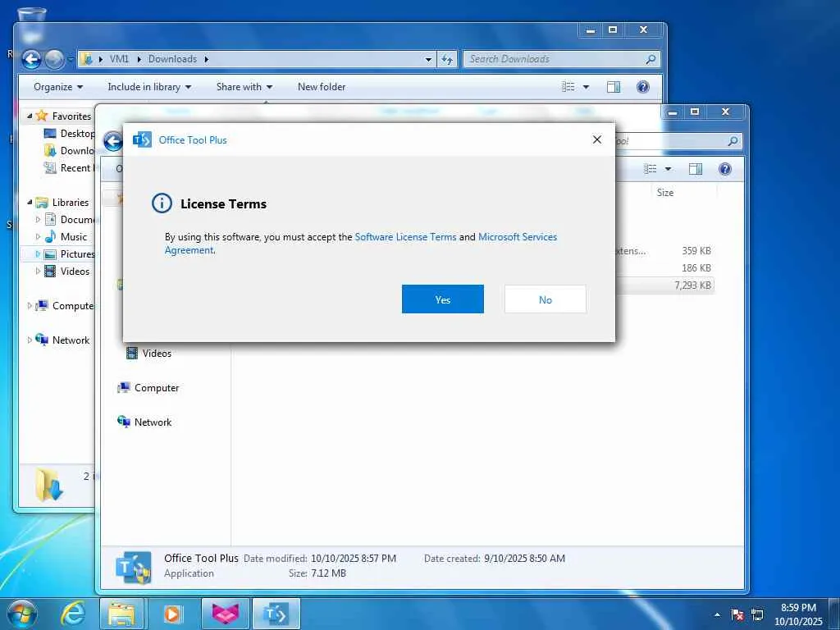Screen dimensions: 840x630
Task: Select Downloads in the address breadcrumb
Action: click(172, 59)
